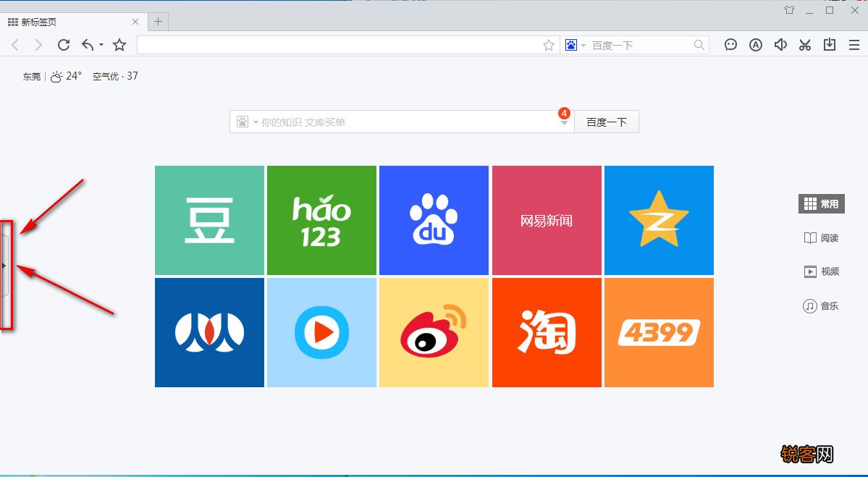Open a new tab with plus button

coord(158,22)
